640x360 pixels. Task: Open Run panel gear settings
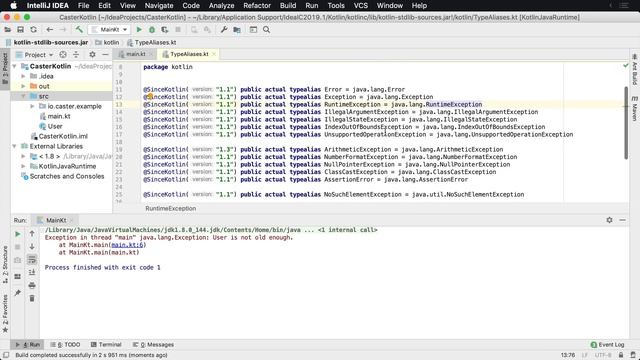coord(609,220)
